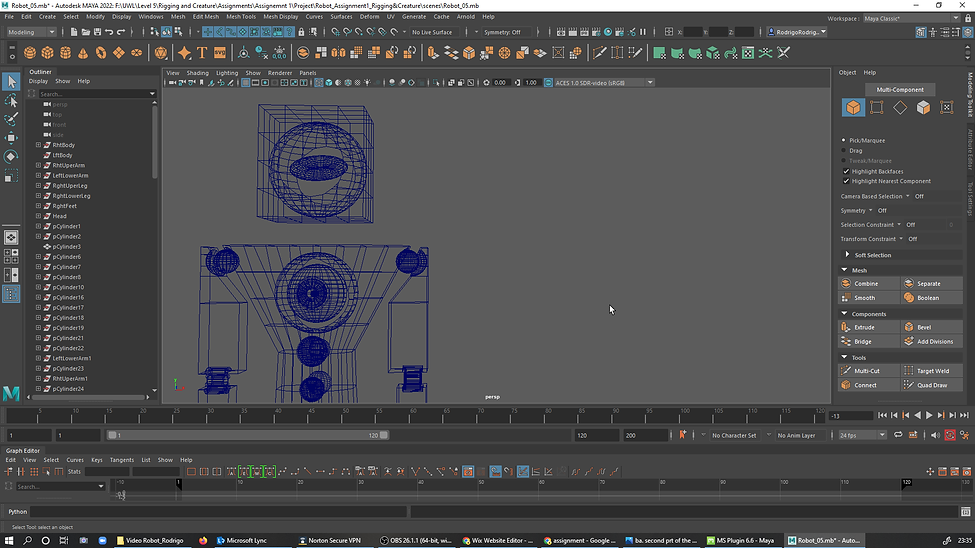Select UV selection mode icon
This screenshot has height=548, width=975.
tap(946, 108)
